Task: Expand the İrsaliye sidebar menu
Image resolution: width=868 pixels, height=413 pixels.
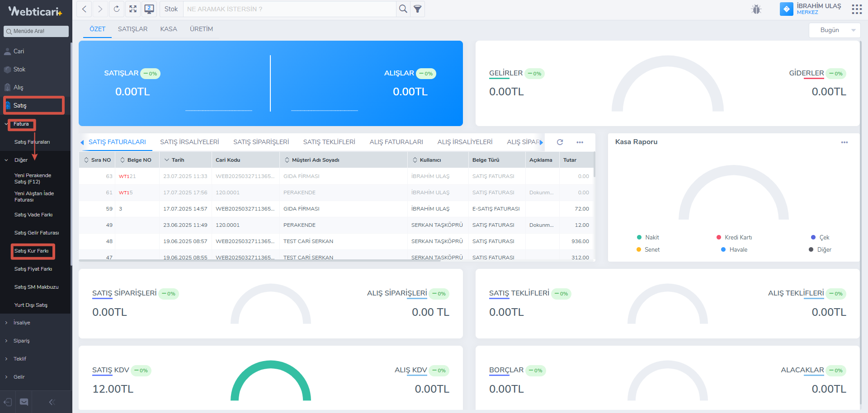Action: point(22,323)
